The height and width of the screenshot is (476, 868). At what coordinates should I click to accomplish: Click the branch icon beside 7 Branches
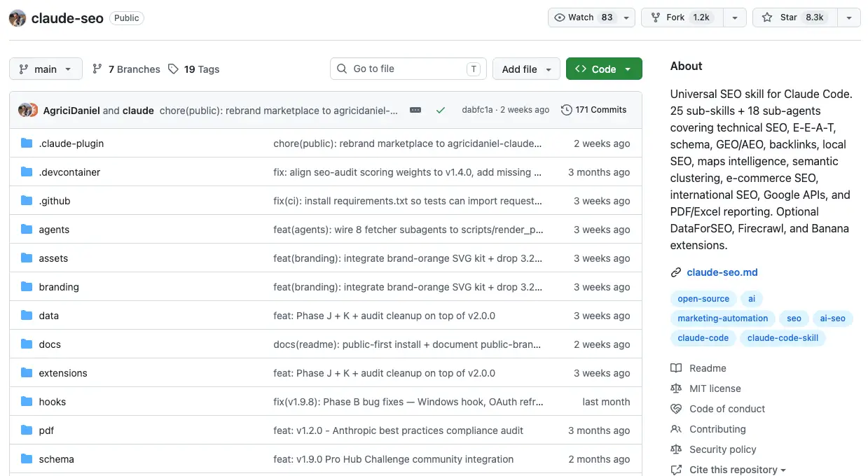click(97, 69)
